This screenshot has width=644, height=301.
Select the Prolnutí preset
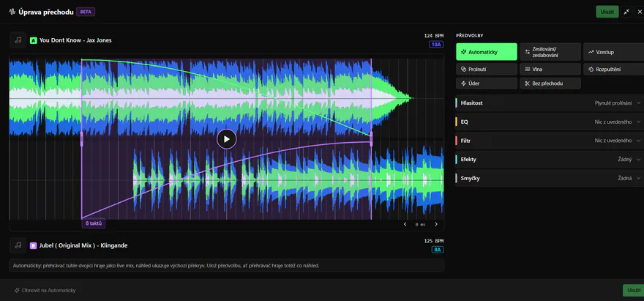click(486, 69)
